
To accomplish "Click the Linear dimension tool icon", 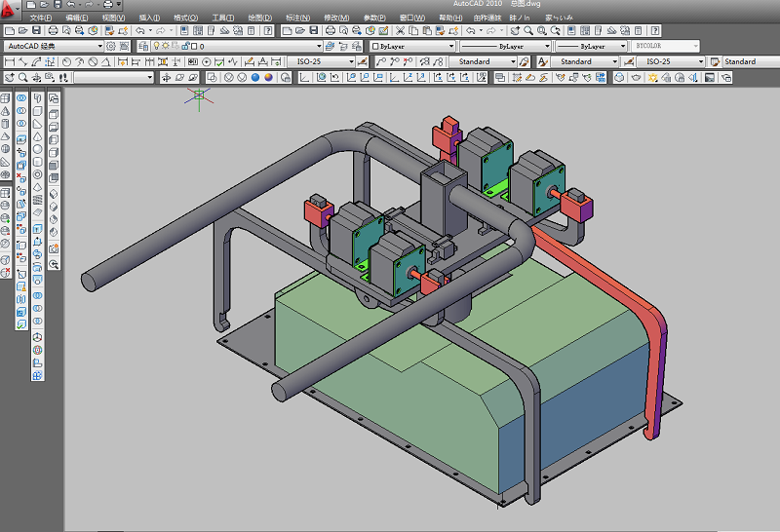I will (x=10, y=61).
